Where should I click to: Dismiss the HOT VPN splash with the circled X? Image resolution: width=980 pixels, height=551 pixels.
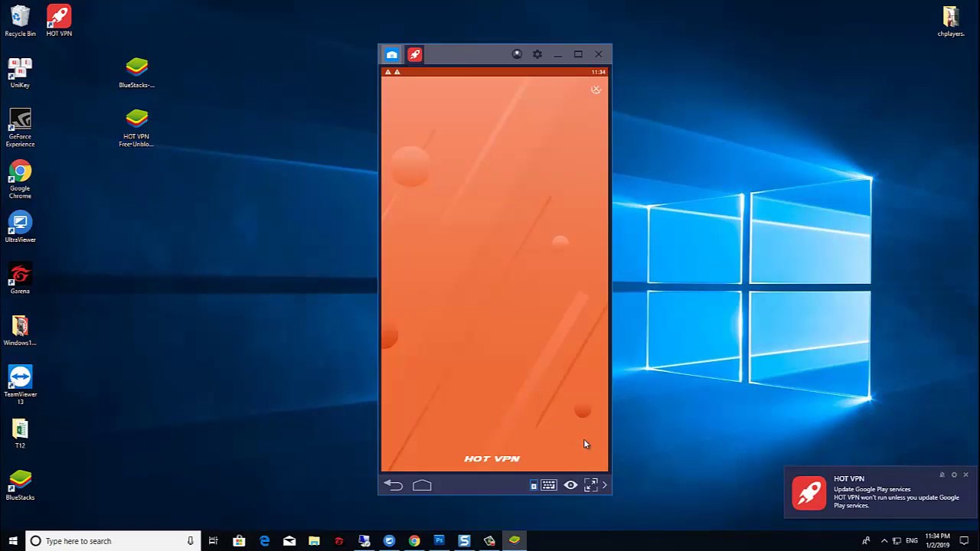click(596, 90)
